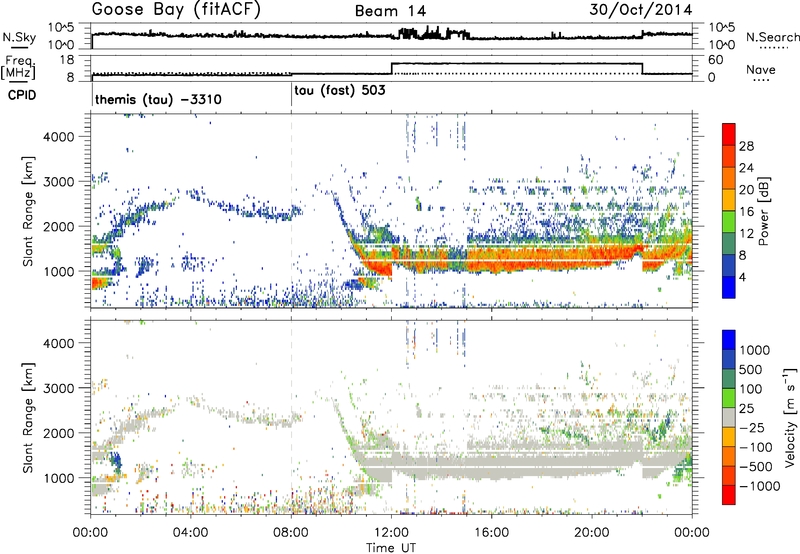This screenshot has width=800, height=554.
Task: Click the "Slant Range [km]" label of velocity panel
Action: [28, 417]
